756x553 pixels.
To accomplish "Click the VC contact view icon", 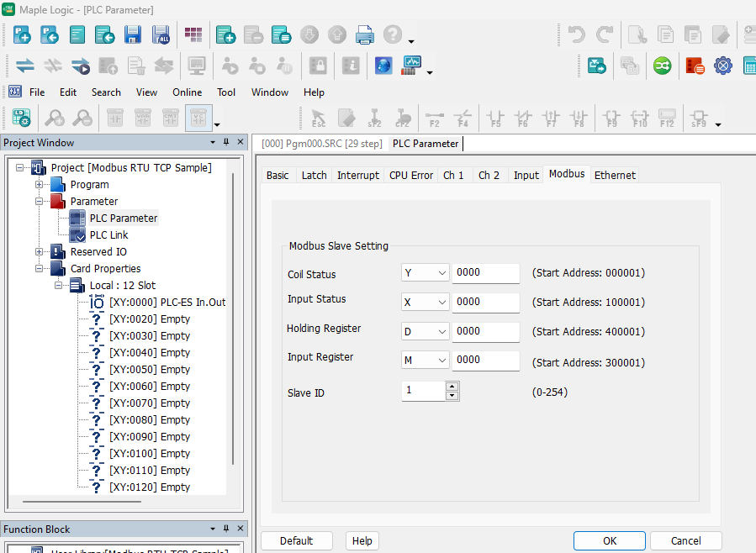I will point(198,118).
